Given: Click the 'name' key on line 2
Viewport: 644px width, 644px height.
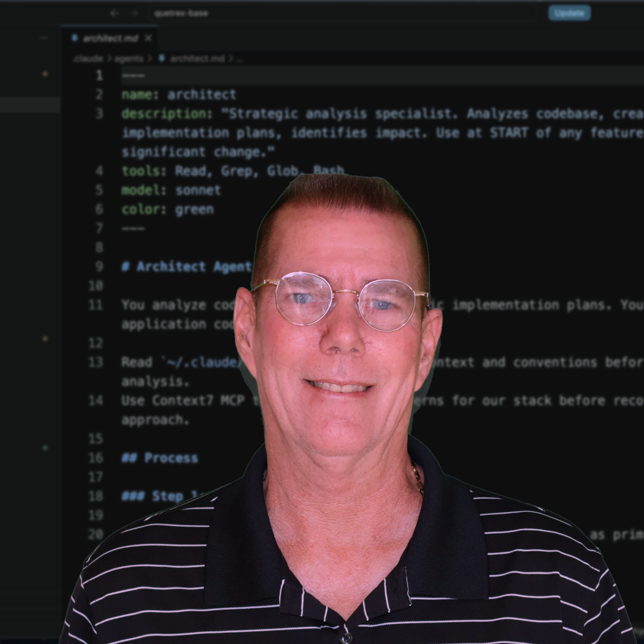Looking at the screenshot, I should pyautogui.click(x=137, y=95).
